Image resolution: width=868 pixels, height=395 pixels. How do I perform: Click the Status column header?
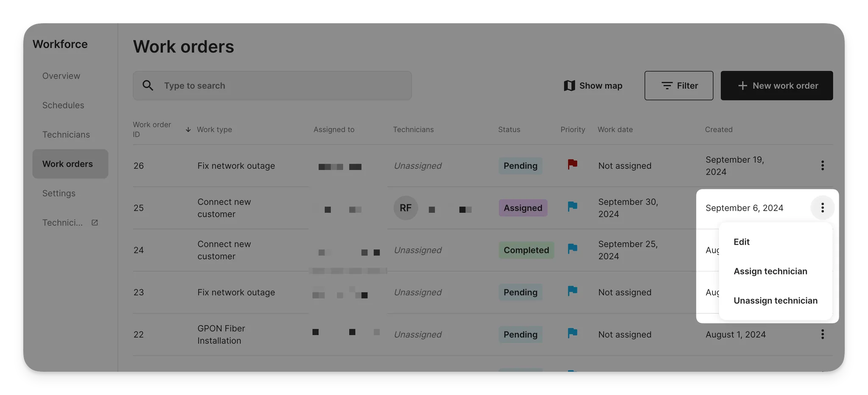point(509,130)
